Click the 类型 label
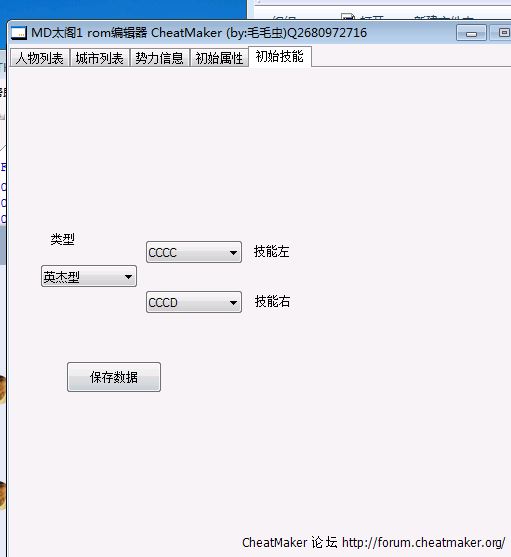The image size is (511, 557). click(62, 239)
